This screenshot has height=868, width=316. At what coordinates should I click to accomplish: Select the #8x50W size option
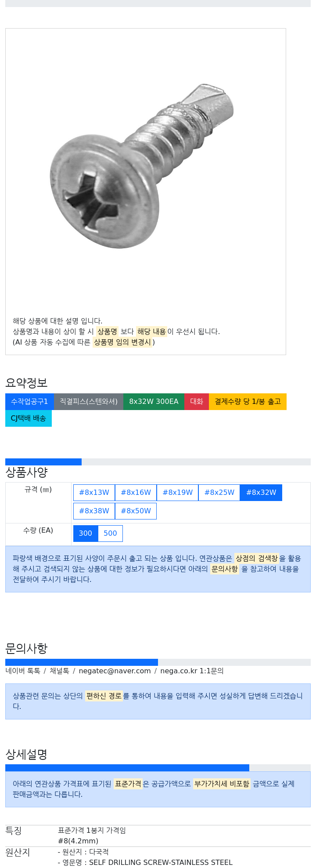coord(136,511)
